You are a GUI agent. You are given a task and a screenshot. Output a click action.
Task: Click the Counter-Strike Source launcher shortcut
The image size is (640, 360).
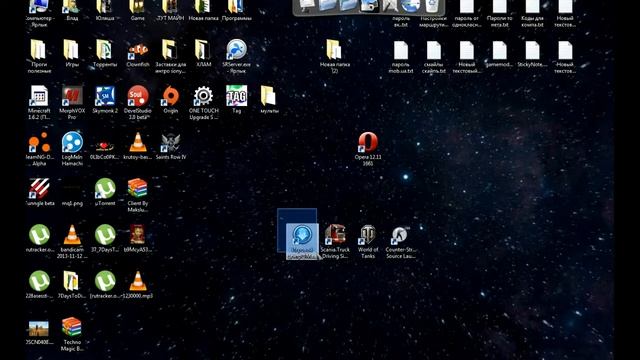[400, 235]
